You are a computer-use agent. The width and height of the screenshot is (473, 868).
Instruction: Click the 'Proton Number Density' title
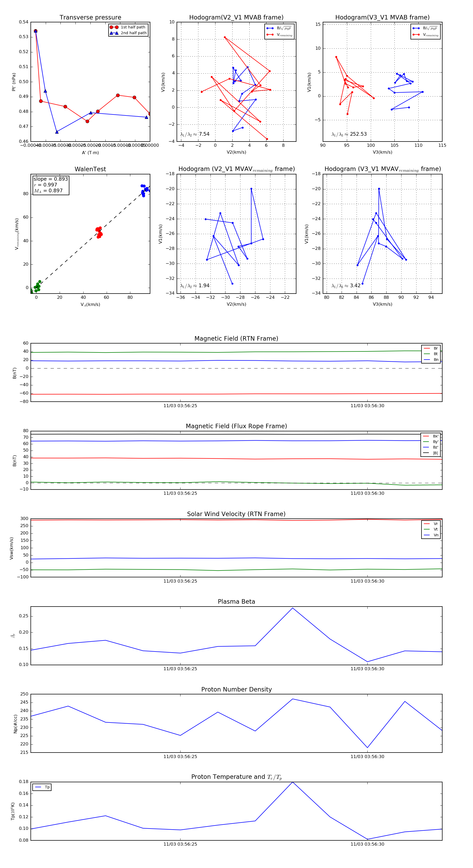(x=236, y=689)
